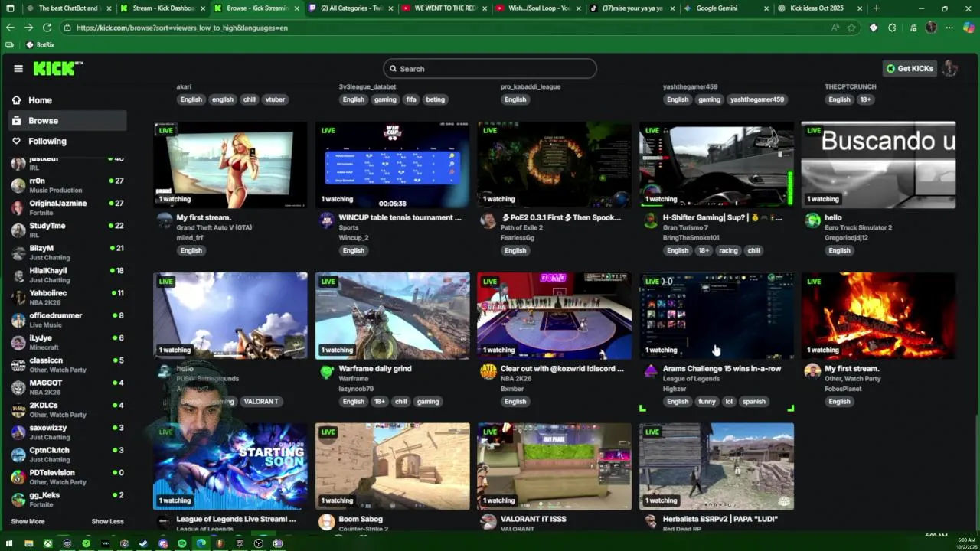980x551 pixels.
Task: Open Xbox app from the taskbar
Action: click(x=48, y=543)
